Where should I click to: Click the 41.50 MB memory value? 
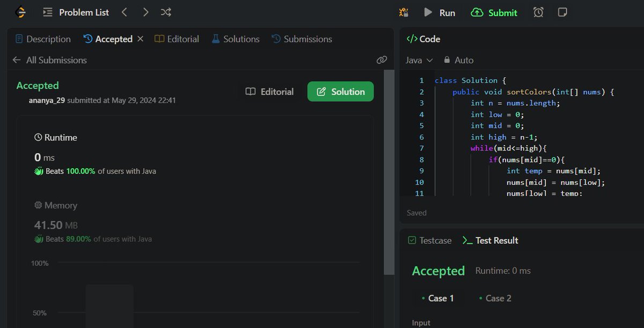tap(56, 225)
